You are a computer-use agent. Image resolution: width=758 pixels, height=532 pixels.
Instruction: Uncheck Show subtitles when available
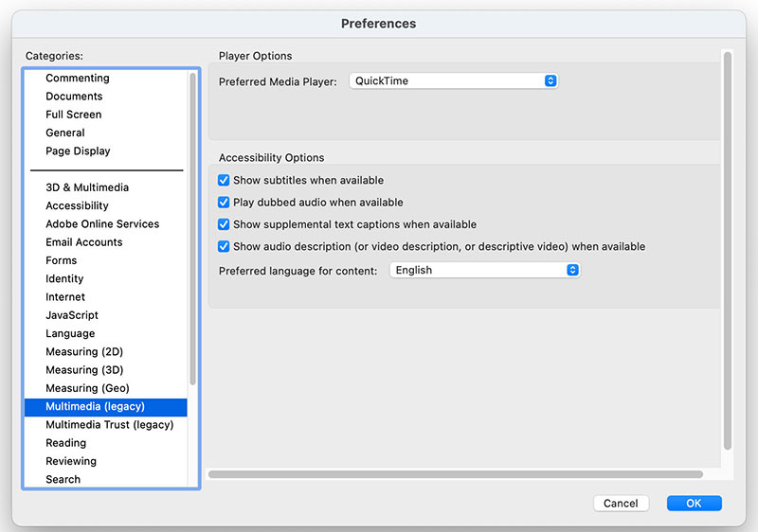pos(225,180)
